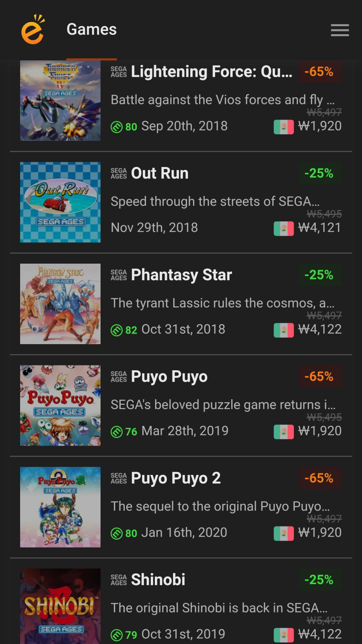Click -25% discount badge on Shinobi
The image size is (362, 644).
(319, 580)
